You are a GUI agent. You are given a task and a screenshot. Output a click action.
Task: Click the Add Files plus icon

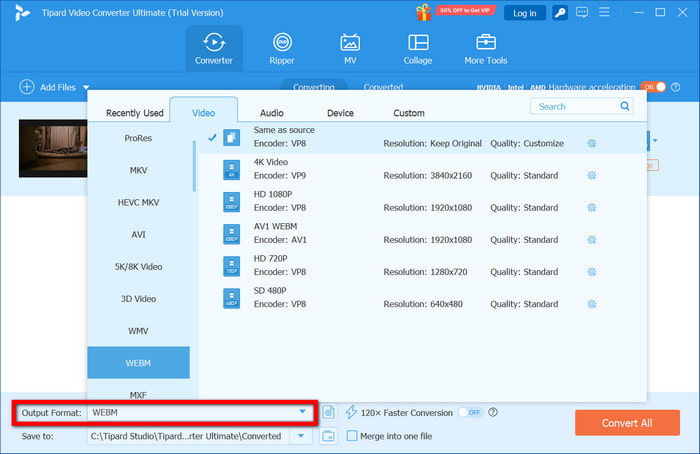pyautogui.click(x=27, y=87)
